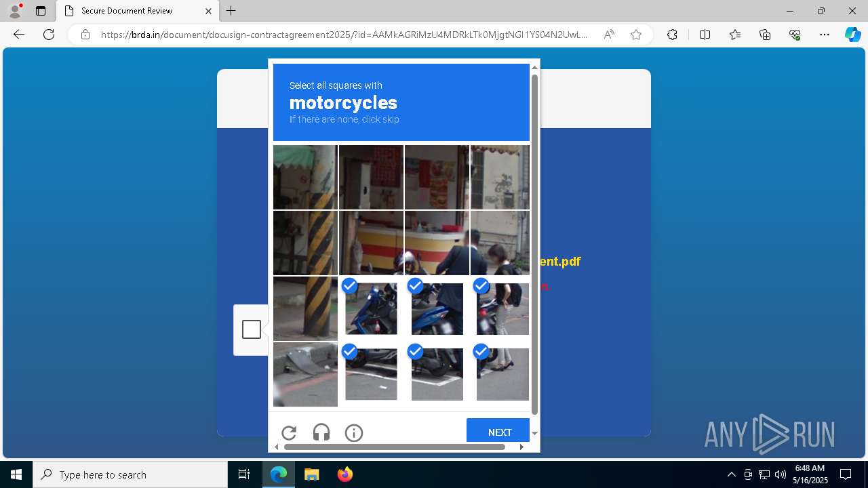Screen dimensions: 868x488
Task: Open the browser profile avatar
Action: (15, 11)
